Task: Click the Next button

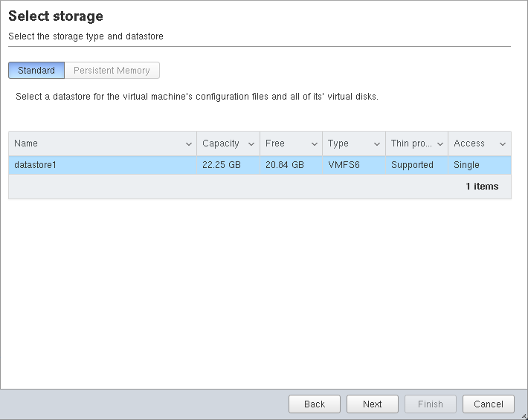Action: click(373, 404)
